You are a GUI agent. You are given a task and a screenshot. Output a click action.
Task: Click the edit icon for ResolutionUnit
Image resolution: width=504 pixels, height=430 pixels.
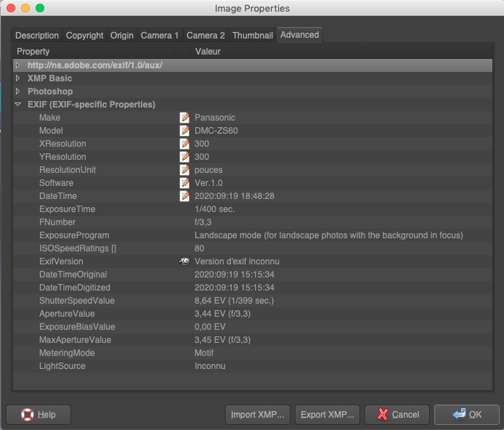point(185,170)
